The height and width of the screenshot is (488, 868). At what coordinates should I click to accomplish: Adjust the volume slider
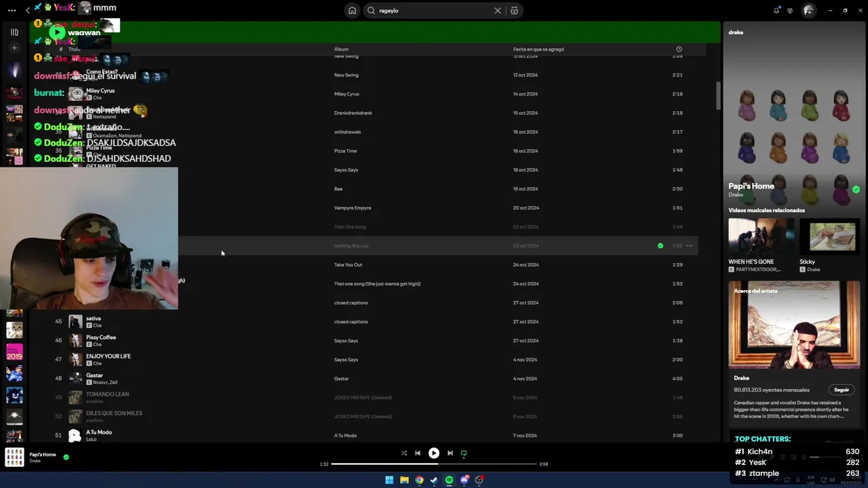pyautogui.click(x=824, y=457)
